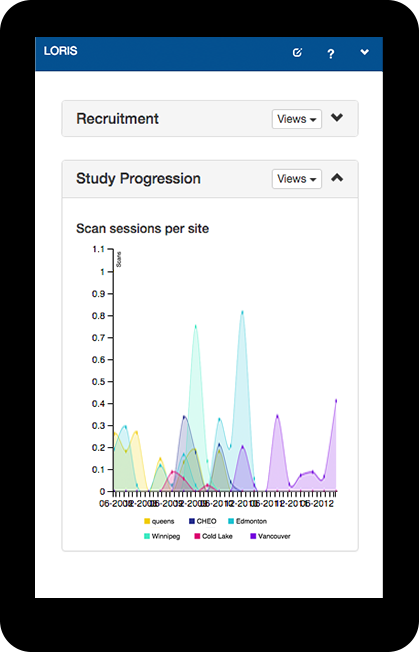Toggle the CHEO legend swatch
The width and height of the screenshot is (419, 652).
coord(192,521)
